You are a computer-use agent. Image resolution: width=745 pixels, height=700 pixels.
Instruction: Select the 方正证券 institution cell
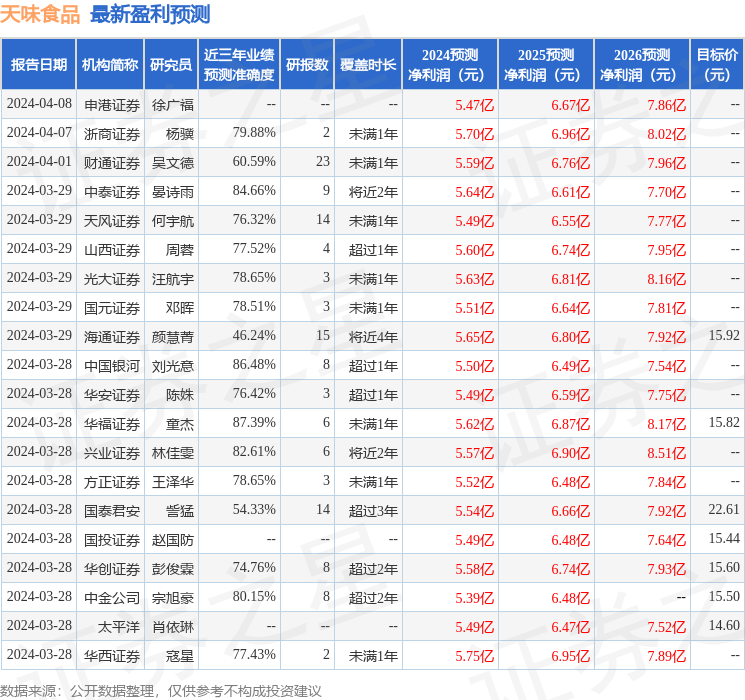pos(112,482)
